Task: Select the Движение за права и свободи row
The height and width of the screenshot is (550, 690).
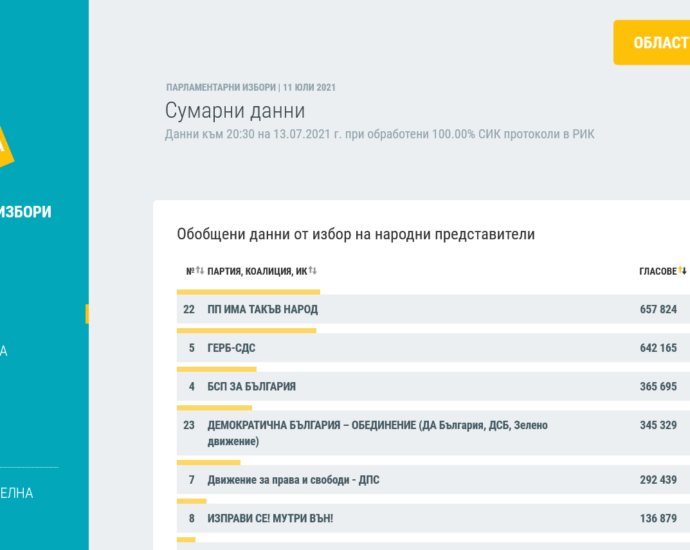Action: pyautogui.click(x=433, y=480)
